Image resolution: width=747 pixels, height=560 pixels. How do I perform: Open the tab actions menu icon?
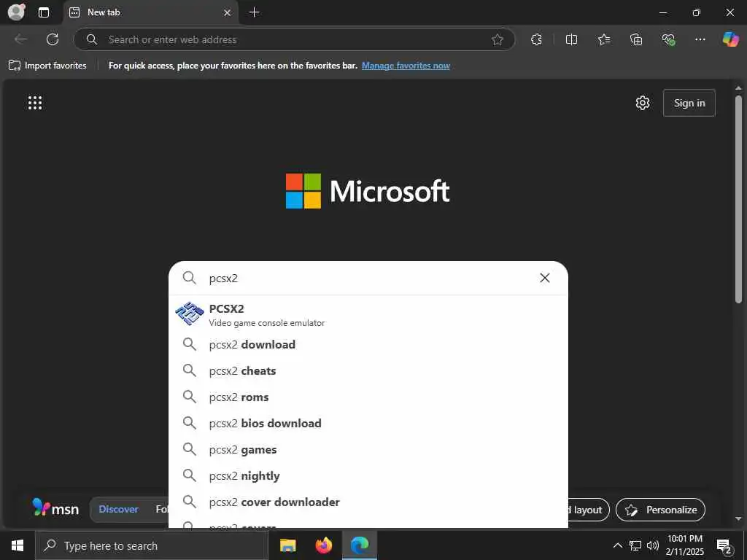pyautogui.click(x=44, y=12)
